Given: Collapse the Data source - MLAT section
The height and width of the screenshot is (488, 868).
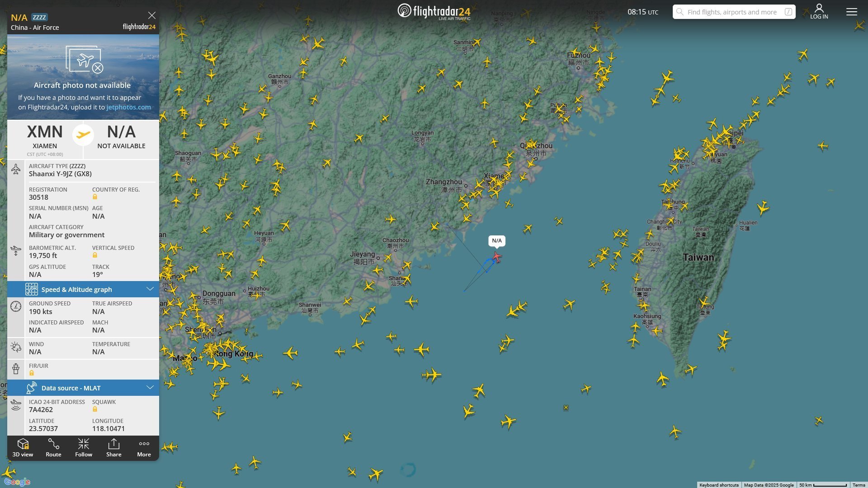Looking at the screenshot, I should point(83,388).
